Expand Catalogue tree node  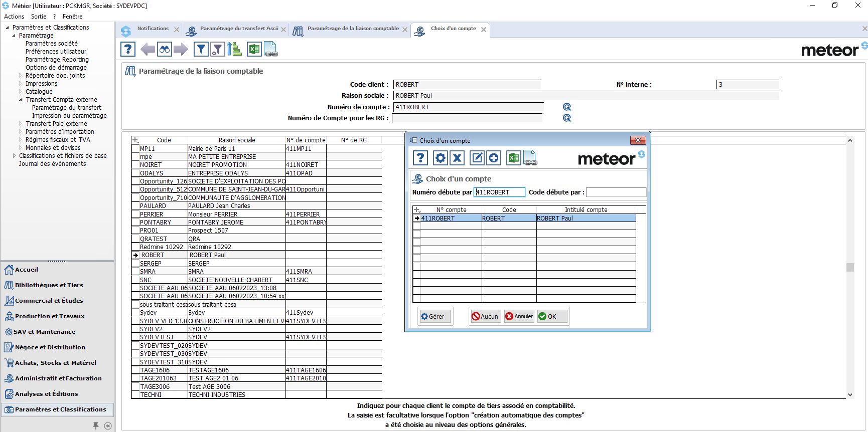click(x=21, y=92)
